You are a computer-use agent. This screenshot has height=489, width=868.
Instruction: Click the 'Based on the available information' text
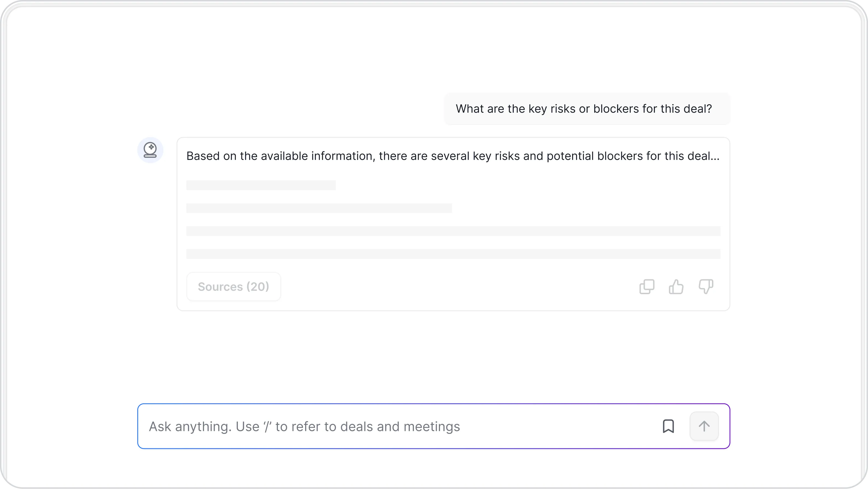pos(280,156)
